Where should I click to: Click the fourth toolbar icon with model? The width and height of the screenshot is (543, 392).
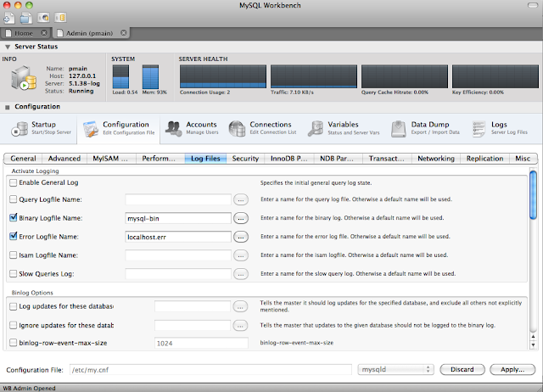(60, 17)
